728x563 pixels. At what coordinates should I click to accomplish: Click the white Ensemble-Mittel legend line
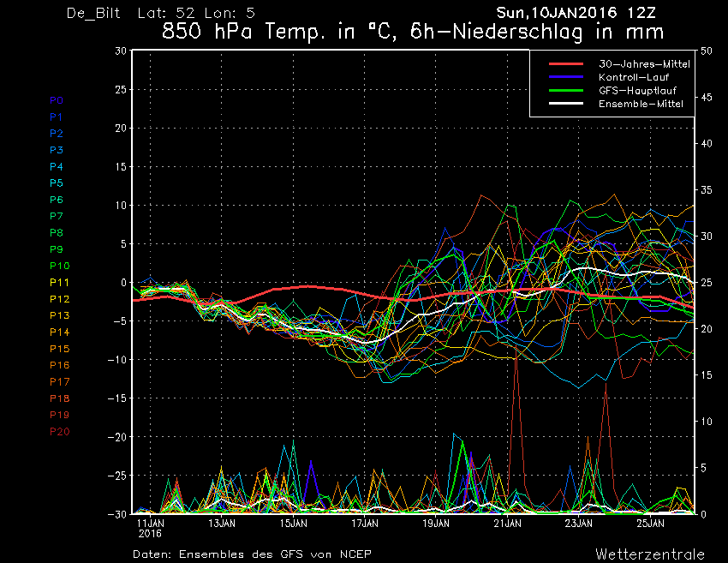click(565, 103)
